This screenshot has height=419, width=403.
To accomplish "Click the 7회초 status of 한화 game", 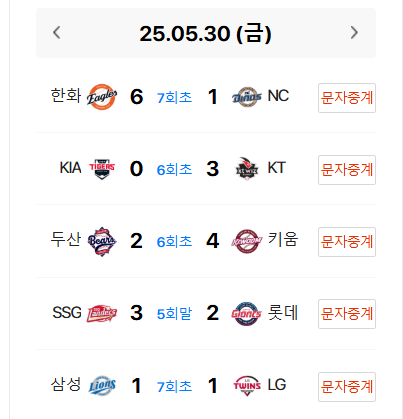I will [174, 98].
